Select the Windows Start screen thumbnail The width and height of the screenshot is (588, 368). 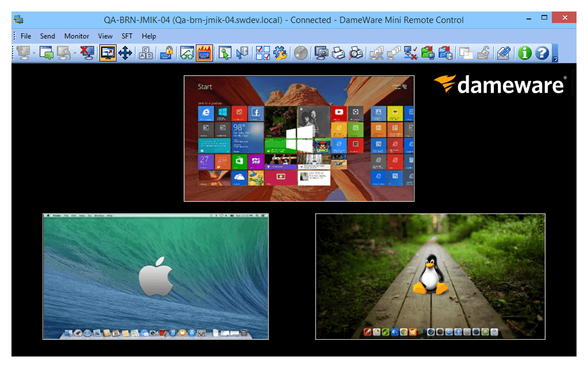(x=299, y=139)
